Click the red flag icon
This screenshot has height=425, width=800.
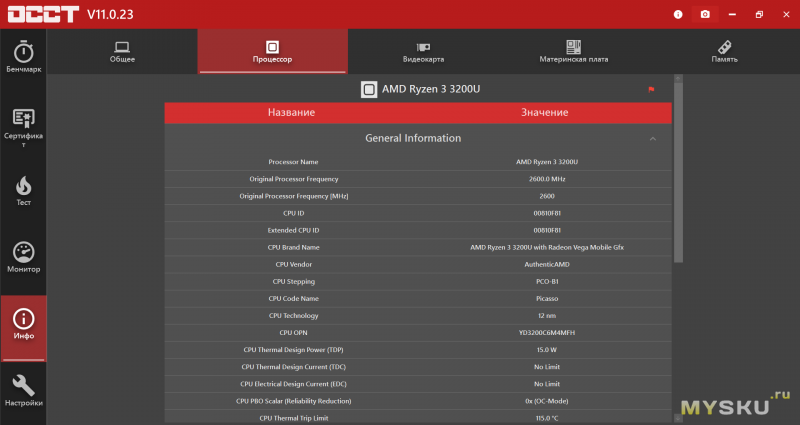(651, 90)
